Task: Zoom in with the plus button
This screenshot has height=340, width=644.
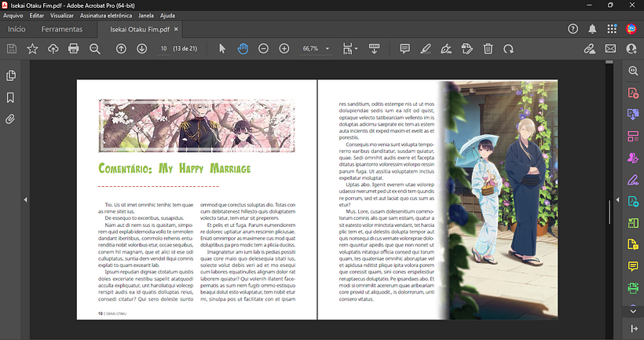Action: tap(284, 49)
